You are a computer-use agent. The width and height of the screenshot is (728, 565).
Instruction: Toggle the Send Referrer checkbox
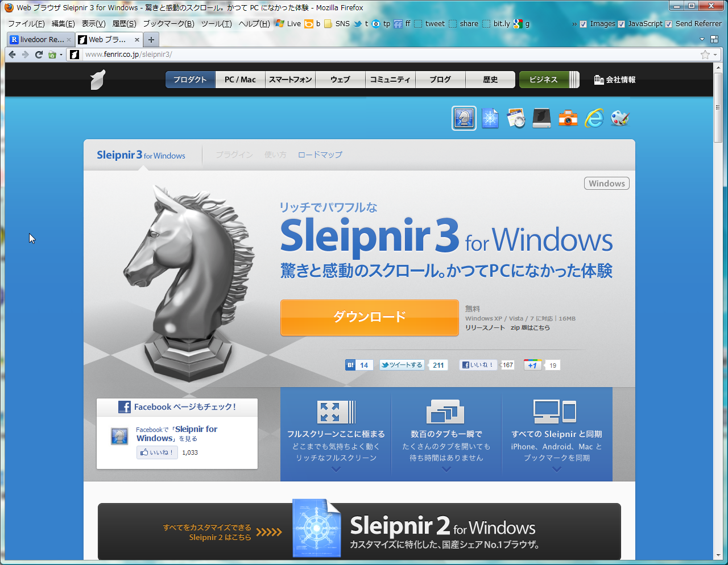[669, 24]
